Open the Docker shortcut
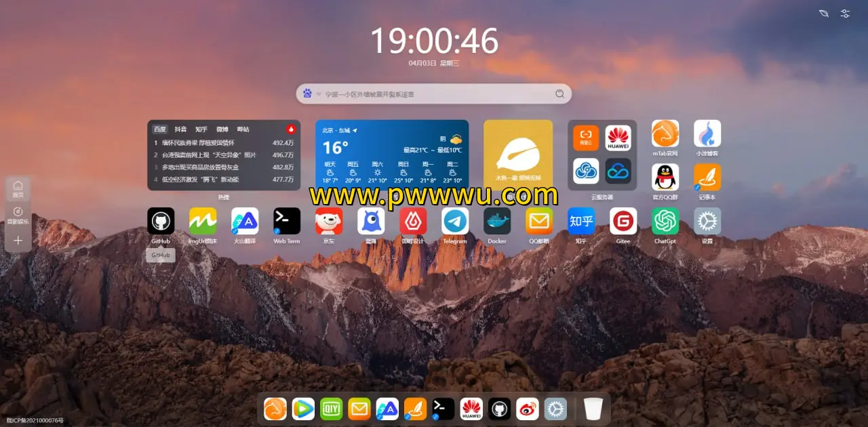 point(497,221)
